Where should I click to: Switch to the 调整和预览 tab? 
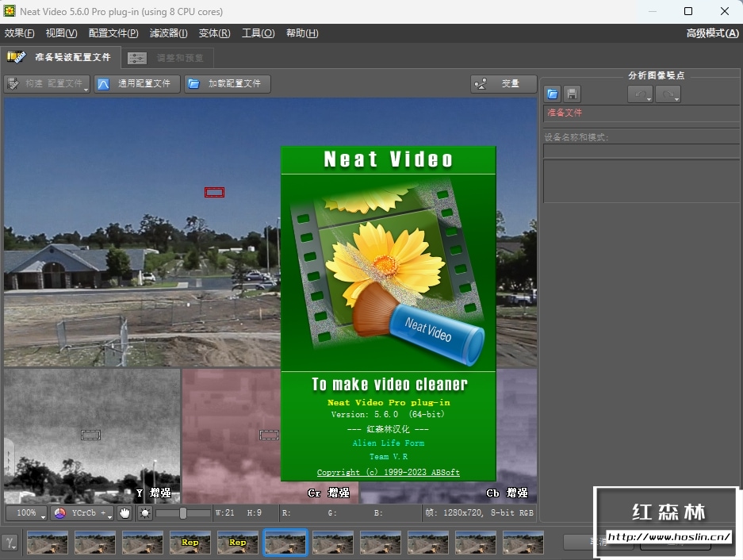click(168, 58)
